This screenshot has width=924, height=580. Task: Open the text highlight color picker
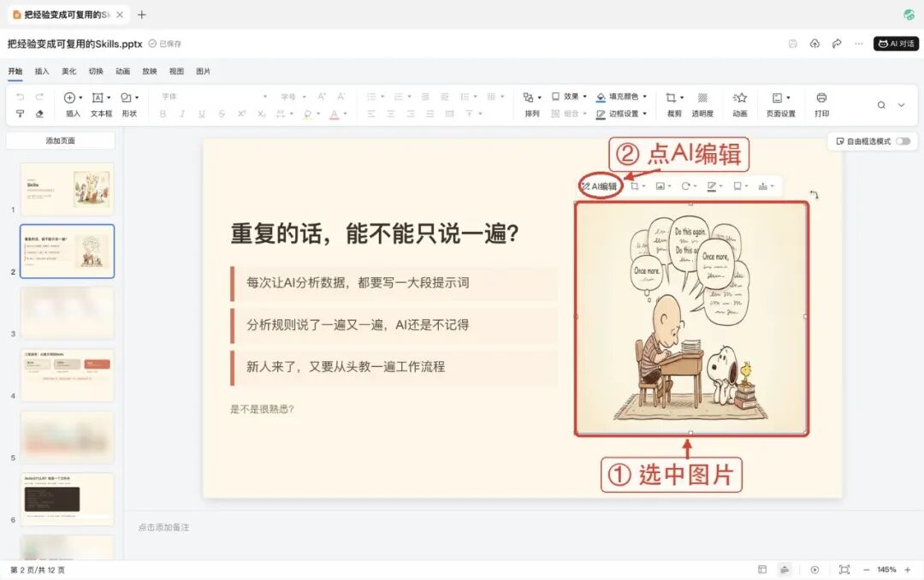pyautogui.click(x=307, y=114)
